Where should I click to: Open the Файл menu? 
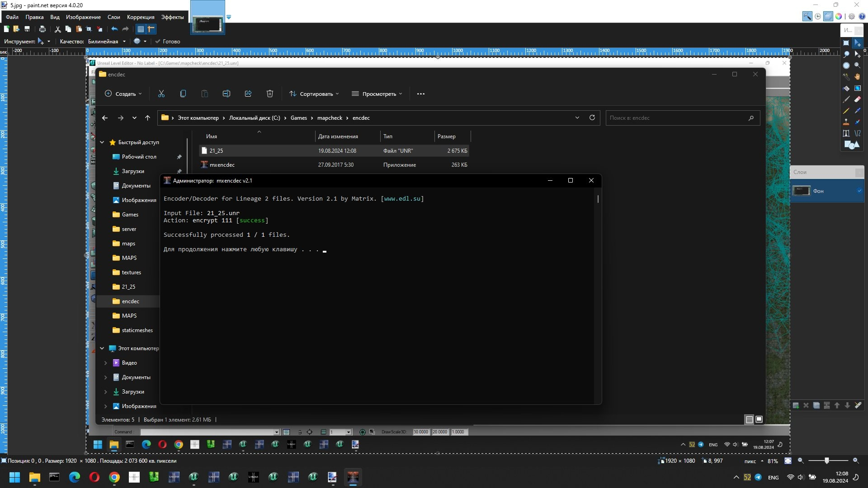click(12, 17)
